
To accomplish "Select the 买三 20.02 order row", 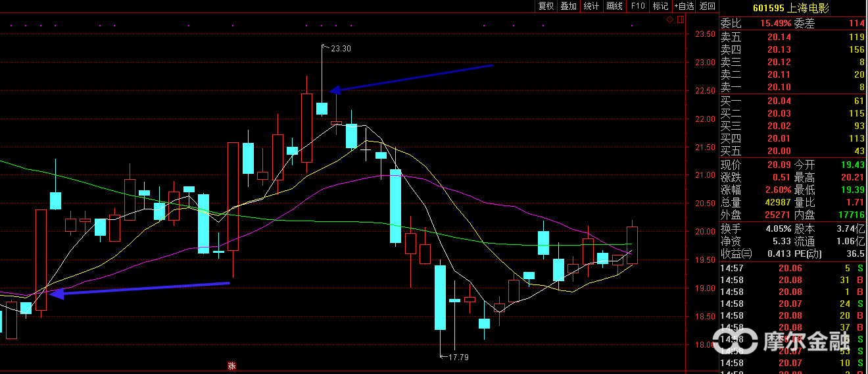I will pos(794,126).
